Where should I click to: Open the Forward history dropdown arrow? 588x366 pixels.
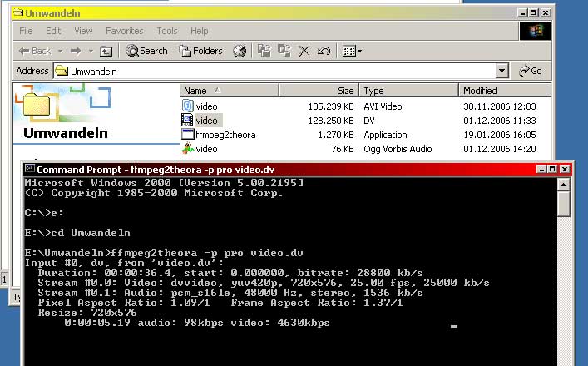coord(91,51)
